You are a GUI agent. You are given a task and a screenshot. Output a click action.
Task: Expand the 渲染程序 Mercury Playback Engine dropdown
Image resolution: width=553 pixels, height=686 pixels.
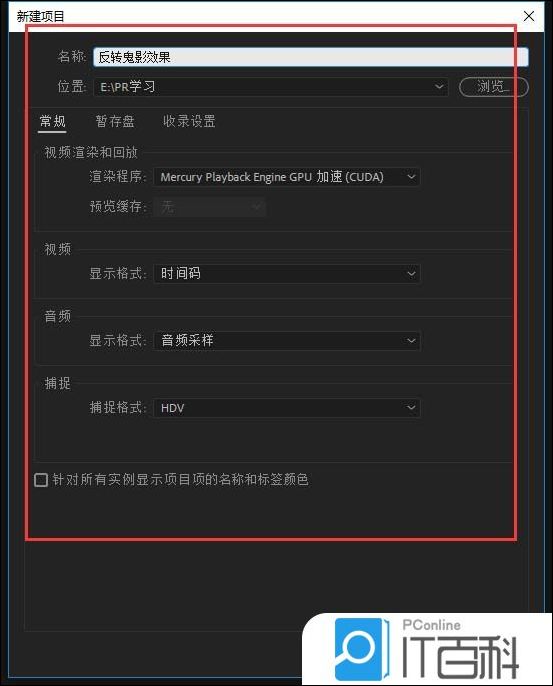(x=287, y=177)
